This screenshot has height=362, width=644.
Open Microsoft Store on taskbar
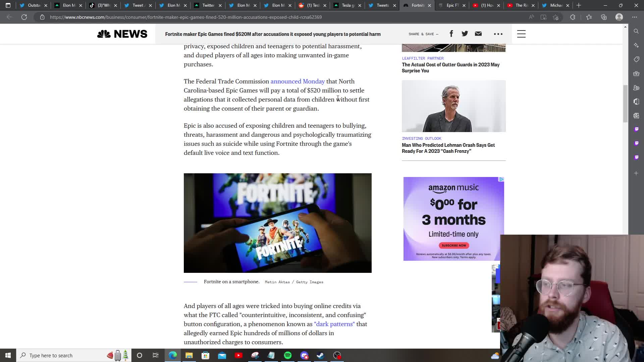point(206,355)
